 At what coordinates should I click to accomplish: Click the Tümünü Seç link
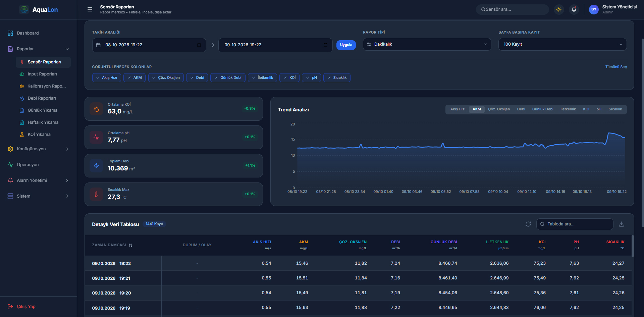pyautogui.click(x=616, y=67)
